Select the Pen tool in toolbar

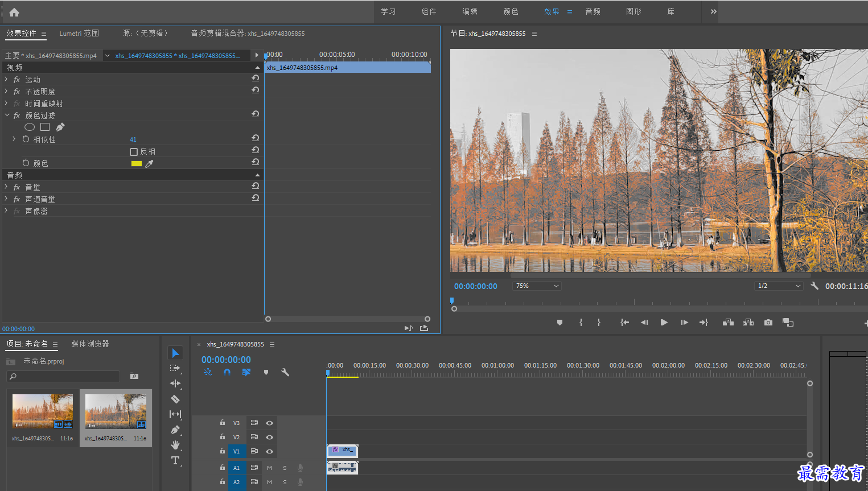pyautogui.click(x=175, y=430)
